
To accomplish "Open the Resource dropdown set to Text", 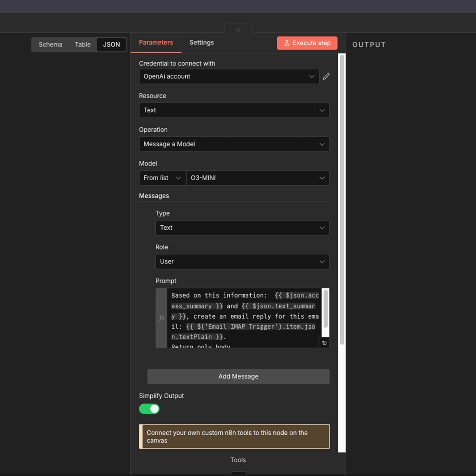I will coord(234,110).
